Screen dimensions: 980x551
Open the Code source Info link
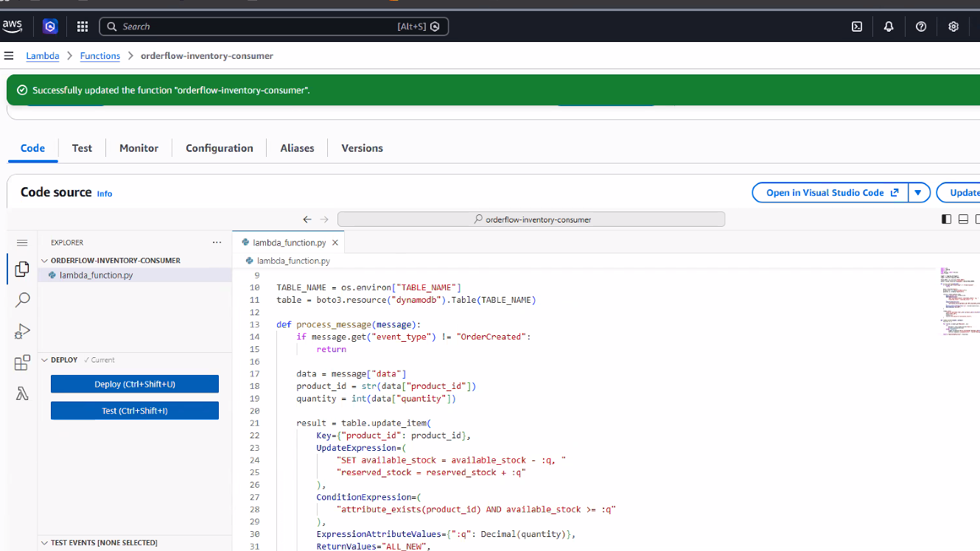click(105, 194)
